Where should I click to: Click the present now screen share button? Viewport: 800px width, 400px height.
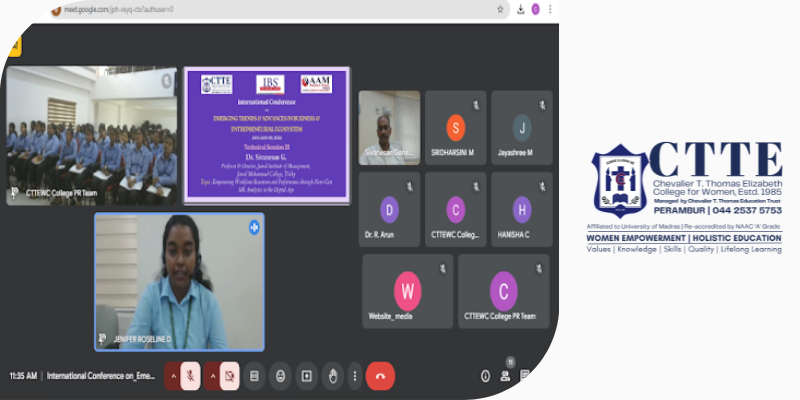pos(307,376)
